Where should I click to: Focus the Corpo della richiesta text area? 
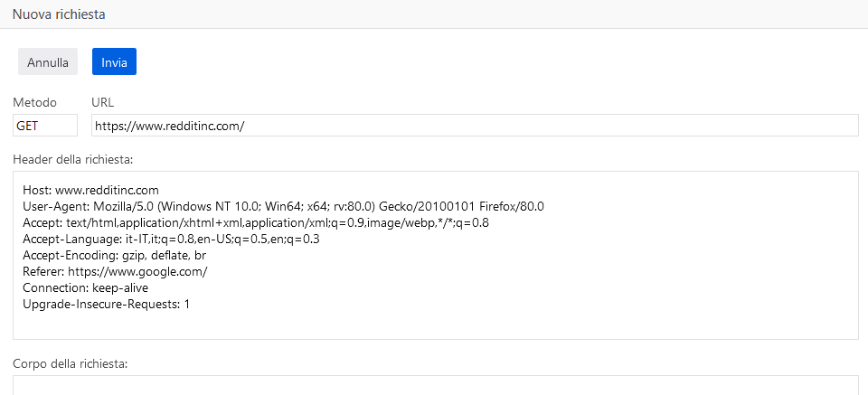click(435, 385)
